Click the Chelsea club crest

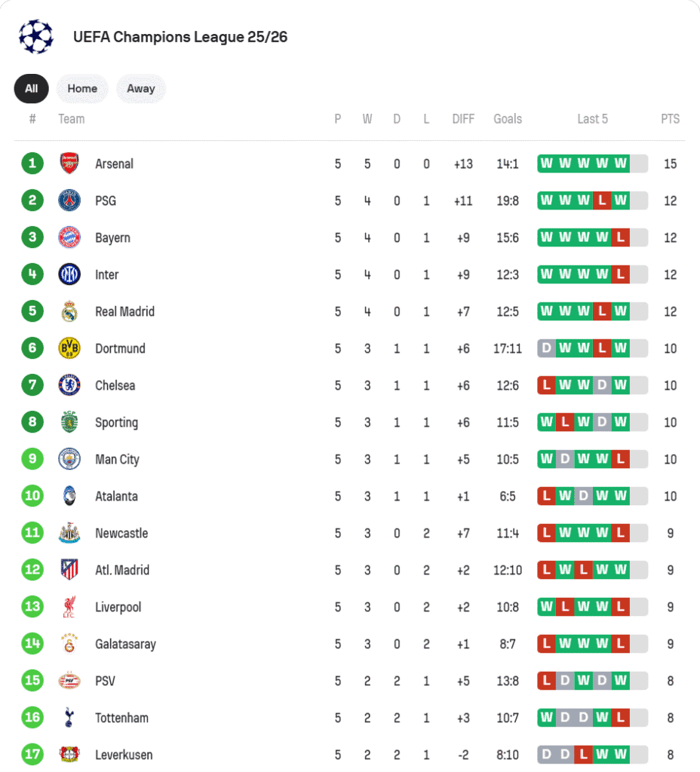(69, 385)
